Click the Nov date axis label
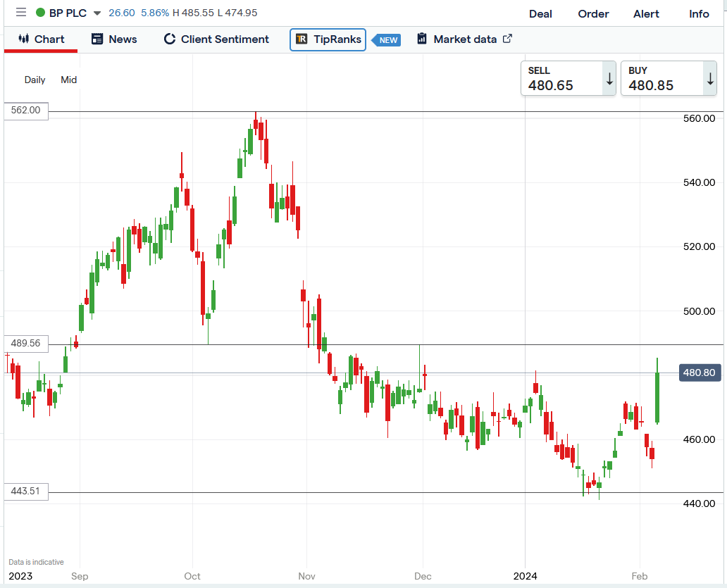727x588 pixels. tap(306, 577)
